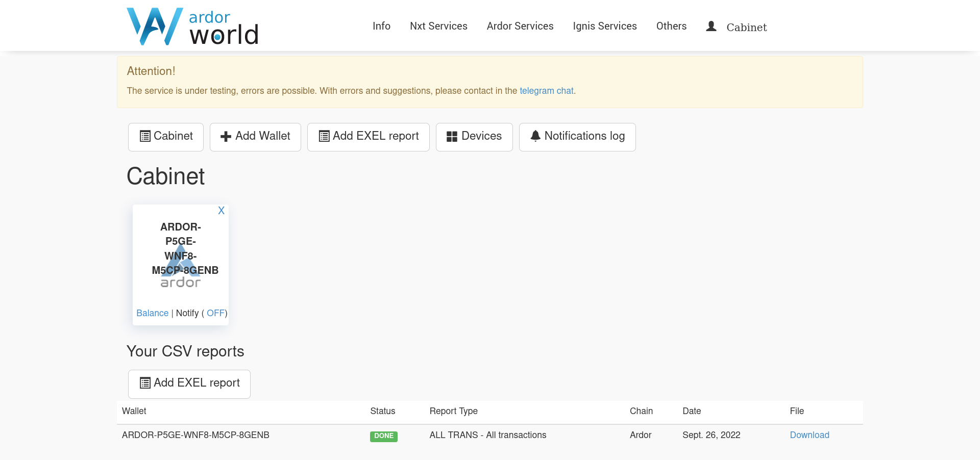980x460 pixels.
Task: Click the Ardor World logo
Action: [x=192, y=27]
